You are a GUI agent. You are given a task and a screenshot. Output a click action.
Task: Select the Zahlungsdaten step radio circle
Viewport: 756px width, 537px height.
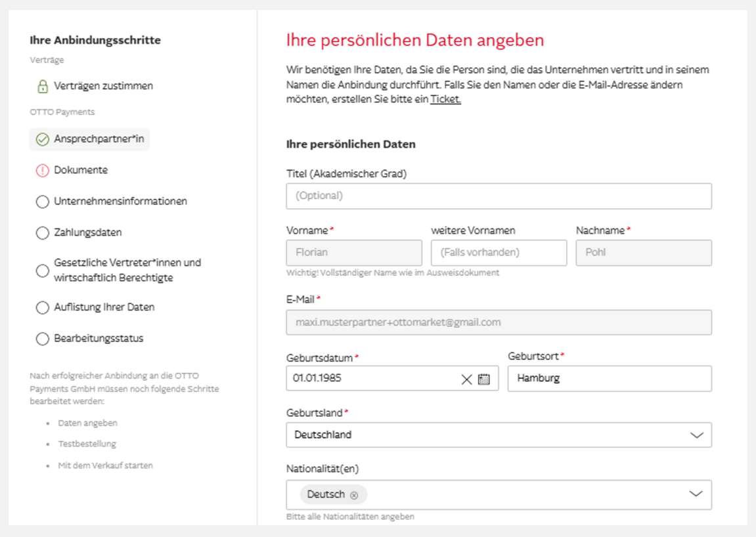point(43,232)
